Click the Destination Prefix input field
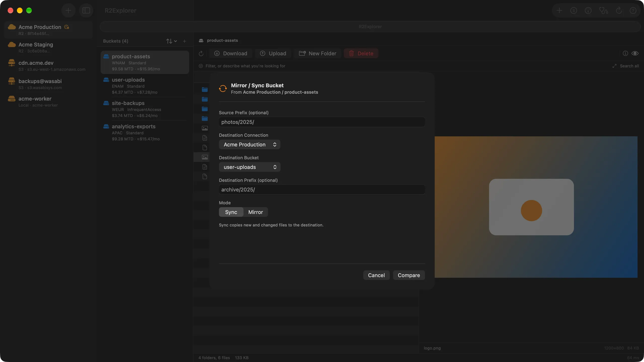The width and height of the screenshot is (644, 362). (322, 190)
